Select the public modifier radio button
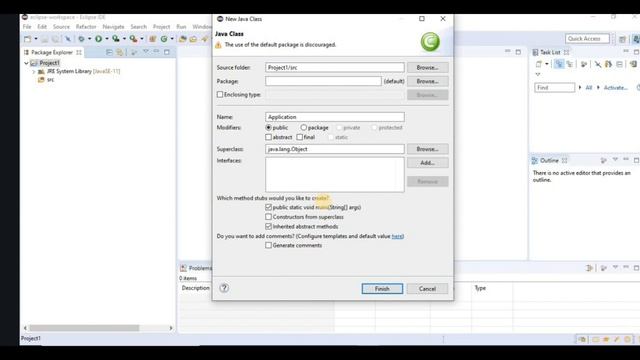This screenshot has width=640, height=360. coord(269,128)
